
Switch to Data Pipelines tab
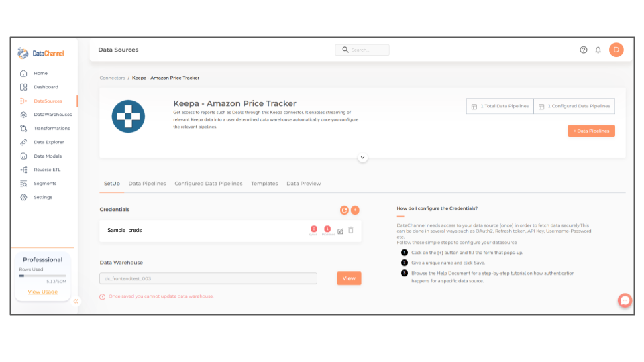[147, 184]
